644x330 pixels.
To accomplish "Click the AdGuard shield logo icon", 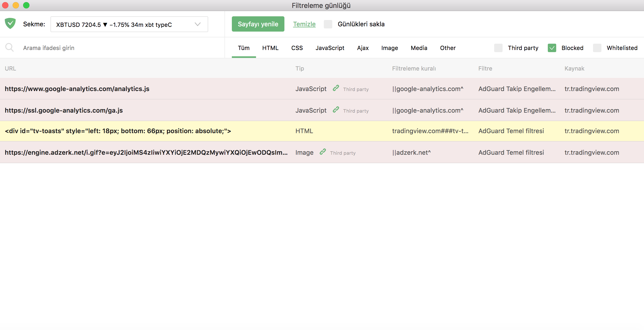I will coord(10,23).
